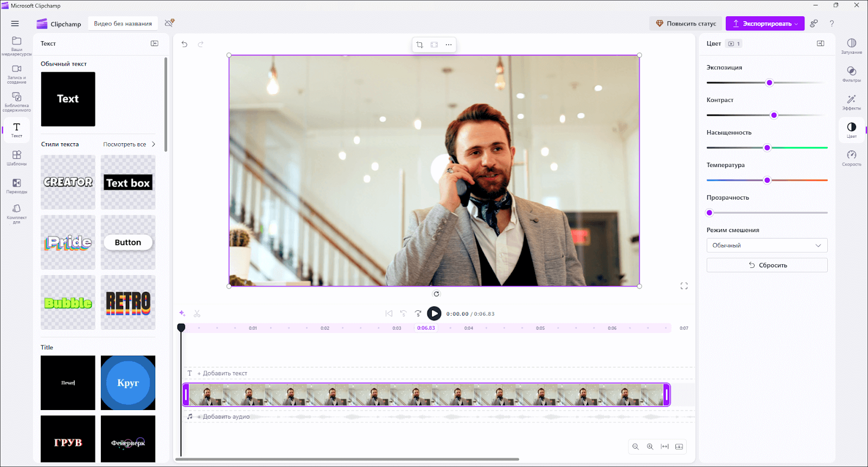Click the Экспортировать button
This screenshot has width=868, height=467.
coord(765,23)
